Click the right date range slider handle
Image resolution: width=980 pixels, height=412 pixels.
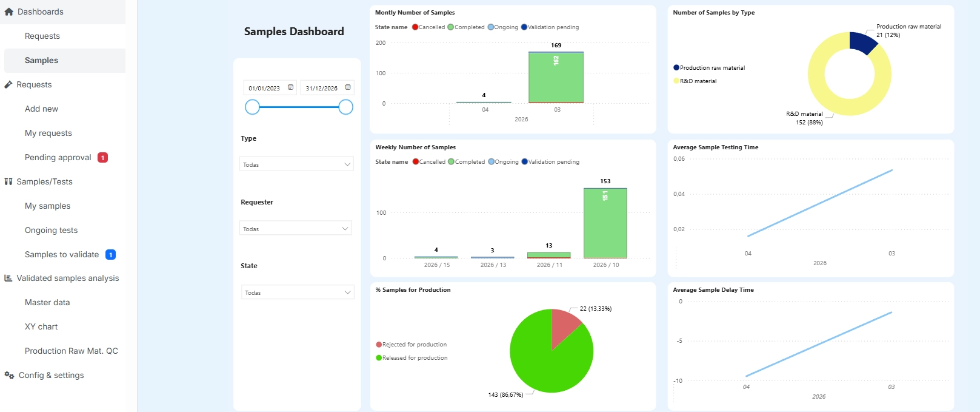(x=345, y=107)
